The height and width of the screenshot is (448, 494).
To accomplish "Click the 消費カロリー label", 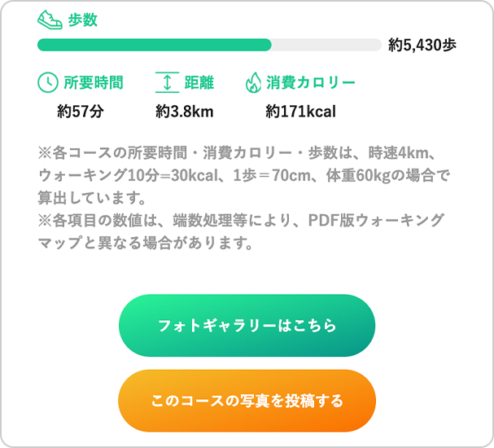I will (311, 82).
